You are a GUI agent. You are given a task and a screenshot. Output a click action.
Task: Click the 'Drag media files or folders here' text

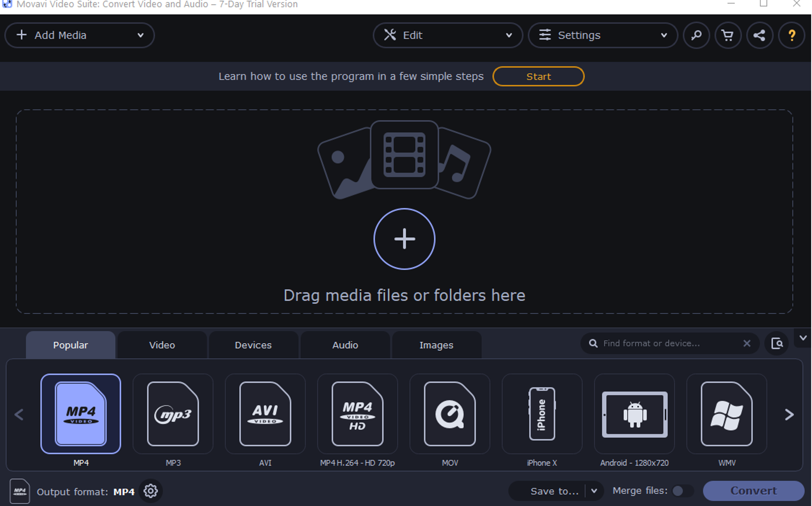pyautogui.click(x=404, y=295)
